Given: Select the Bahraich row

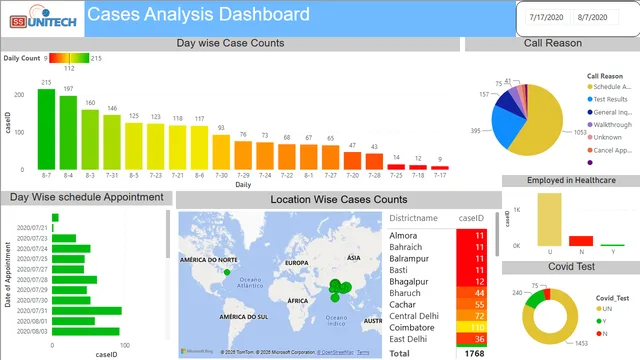Looking at the screenshot, I should (x=437, y=247).
